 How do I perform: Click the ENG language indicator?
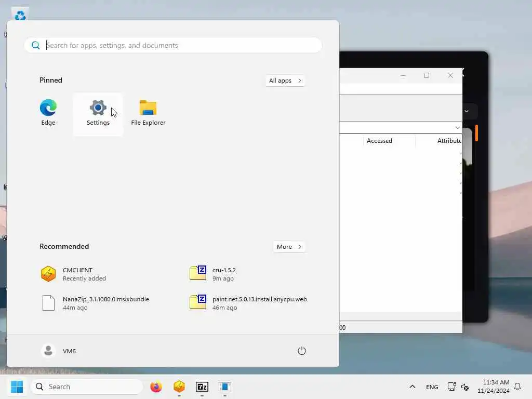point(432,387)
